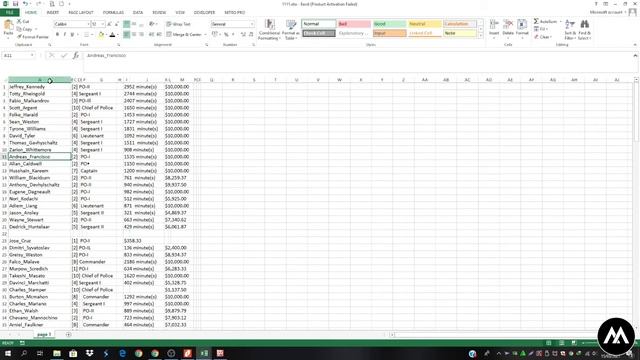Open the number format General dropdown
Image resolution: width=640 pixels, height=360 pixels.
(x=252, y=24)
